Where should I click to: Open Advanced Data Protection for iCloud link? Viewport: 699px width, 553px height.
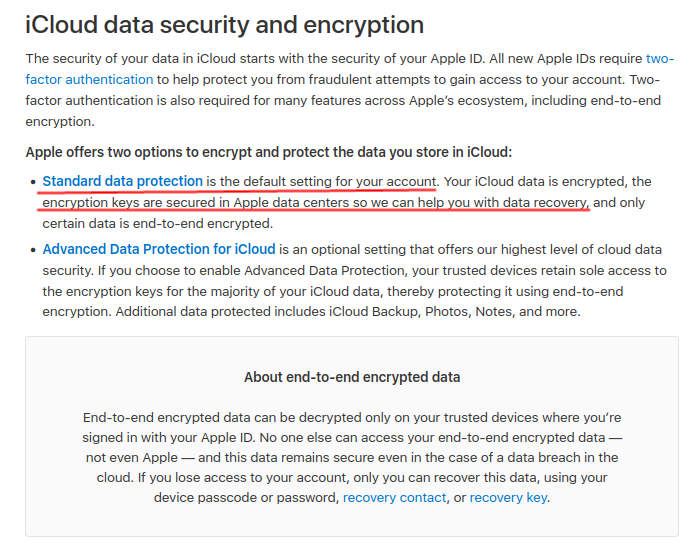coord(159,249)
